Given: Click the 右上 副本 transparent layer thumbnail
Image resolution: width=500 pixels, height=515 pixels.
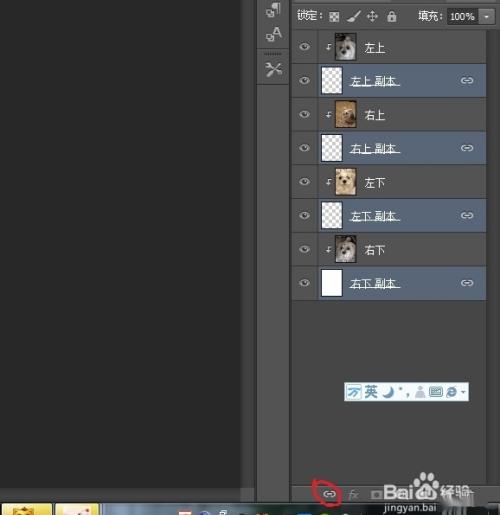Looking at the screenshot, I should (x=332, y=148).
